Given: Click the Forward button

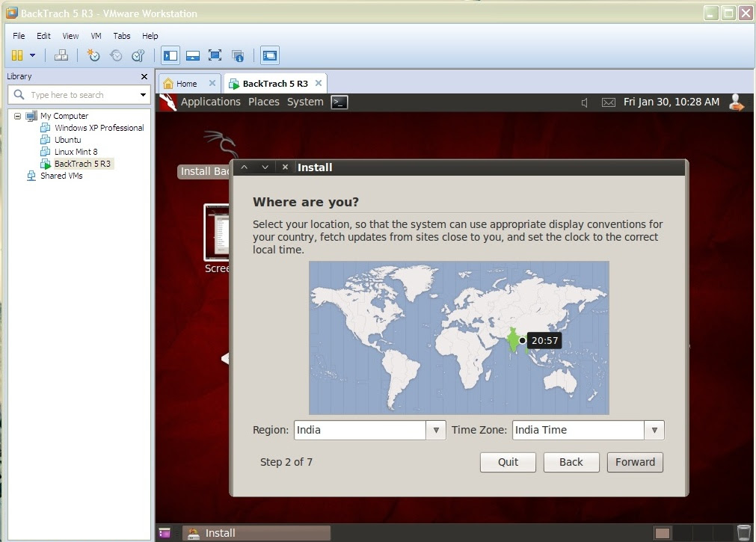Looking at the screenshot, I should point(635,463).
